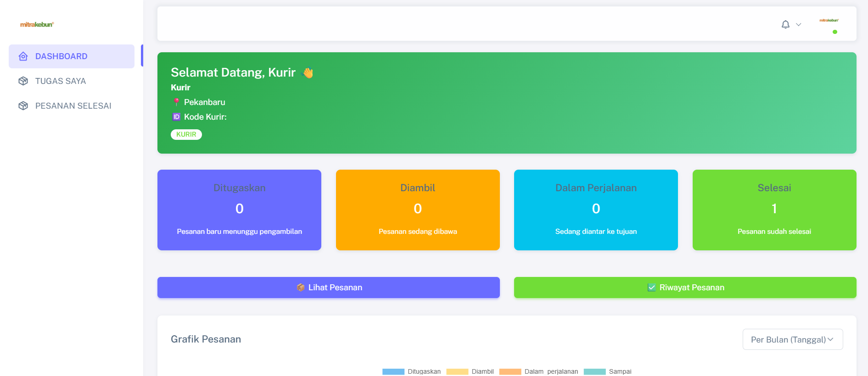Image resolution: width=868 pixels, height=376 pixels.
Task: Select the Dalam Perjalanan stat card
Action: pyautogui.click(x=596, y=210)
